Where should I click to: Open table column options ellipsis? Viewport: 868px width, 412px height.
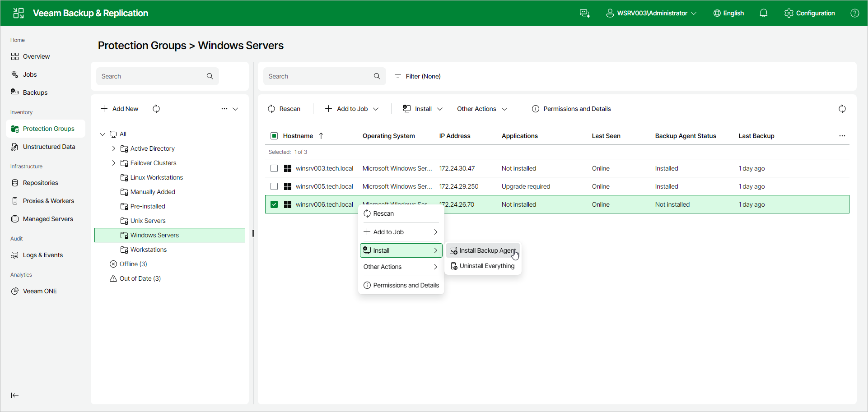[x=842, y=136]
